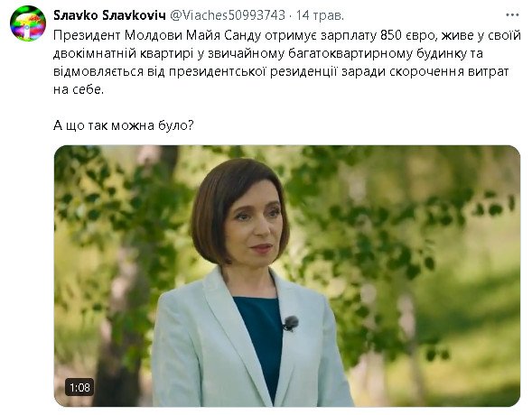Click the line beginning відмовляється від президентської
The height and width of the screenshot is (415, 532).
coord(281,71)
